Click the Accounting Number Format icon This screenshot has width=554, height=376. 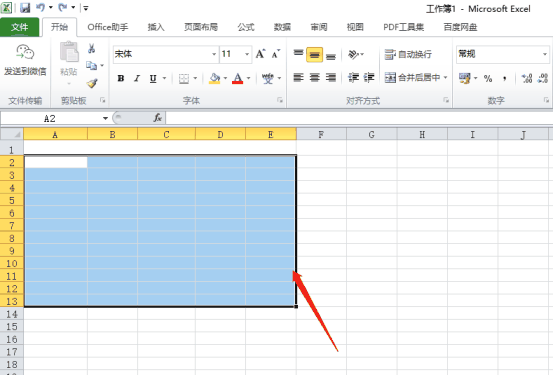[465, 78]
